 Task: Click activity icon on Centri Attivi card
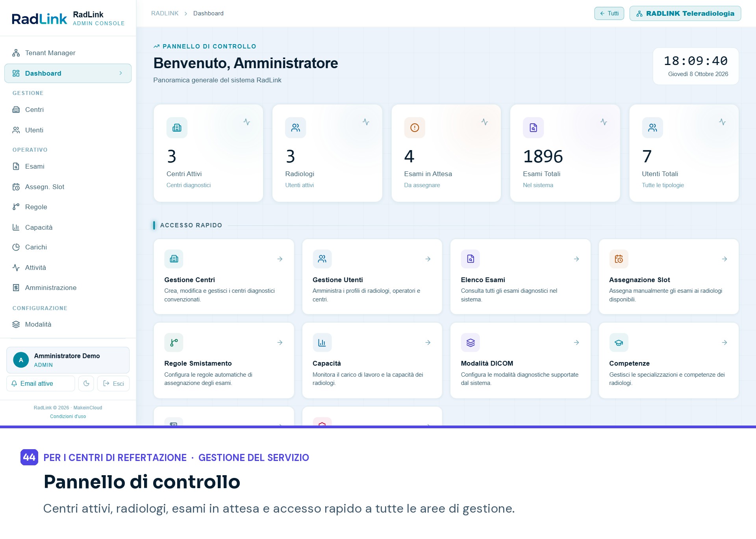pos(247,122)
